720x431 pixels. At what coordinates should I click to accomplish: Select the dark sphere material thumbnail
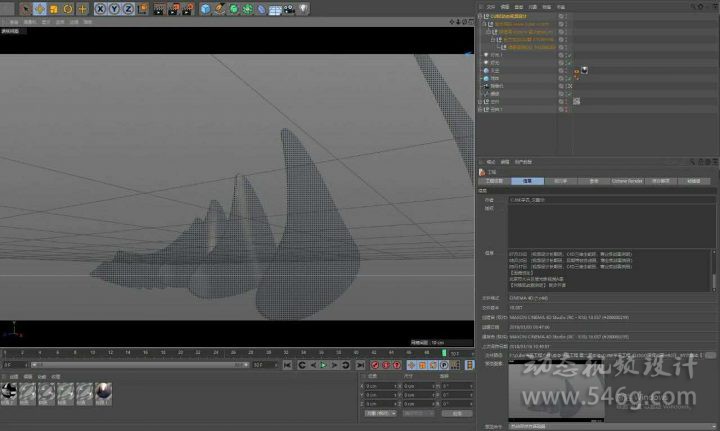[104, 392]
